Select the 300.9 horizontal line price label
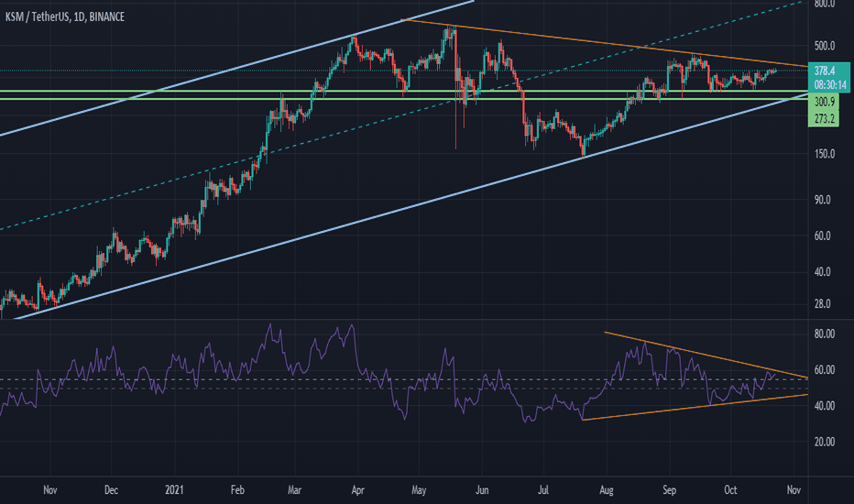Viewport: 854px width, 504px height. [x=825, y=102]
